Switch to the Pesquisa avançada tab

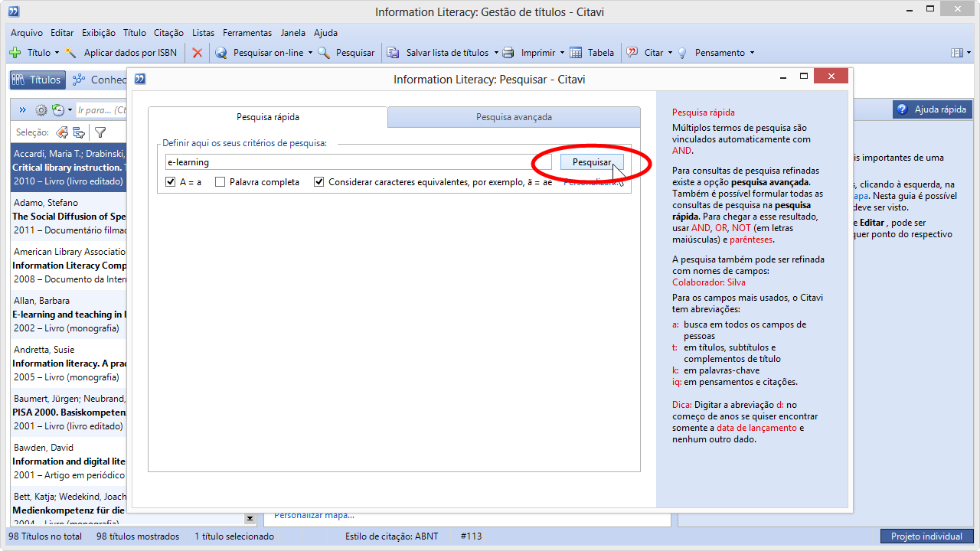[514, 117]
